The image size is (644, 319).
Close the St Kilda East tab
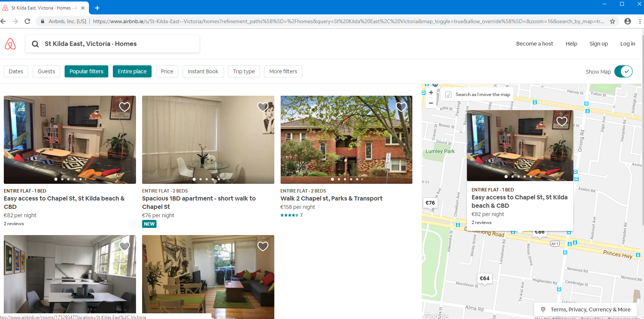83,8
